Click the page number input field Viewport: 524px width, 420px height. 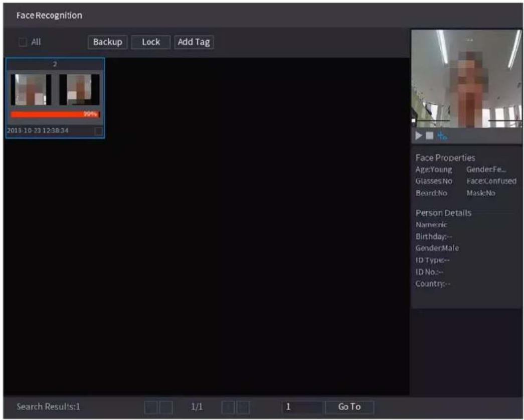302,407
